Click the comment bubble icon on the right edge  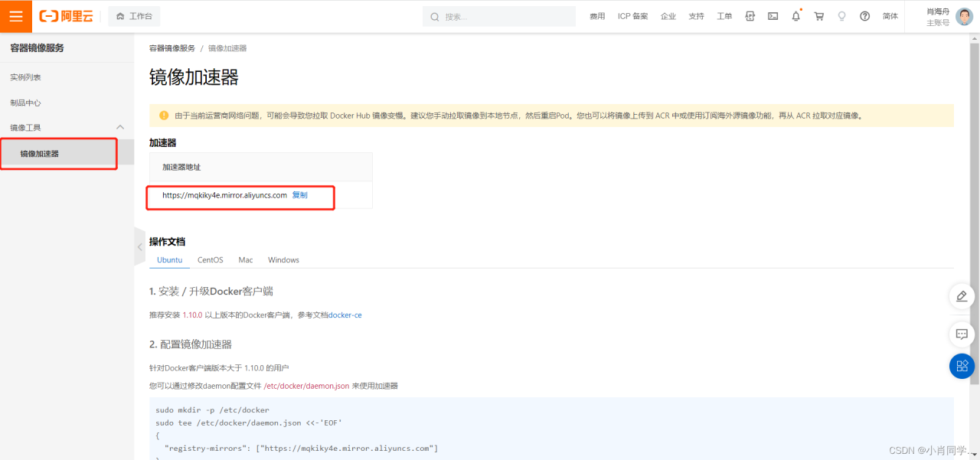click(x=962, y=334)
